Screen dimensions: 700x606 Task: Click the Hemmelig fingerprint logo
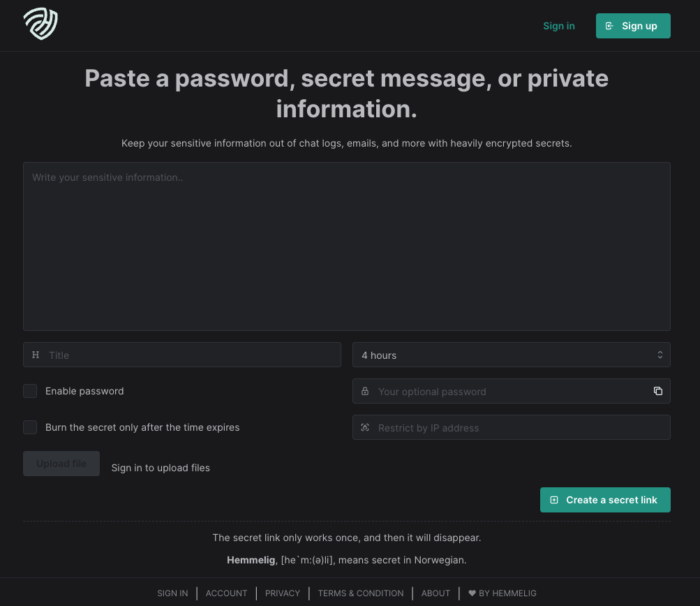(40, 23)
